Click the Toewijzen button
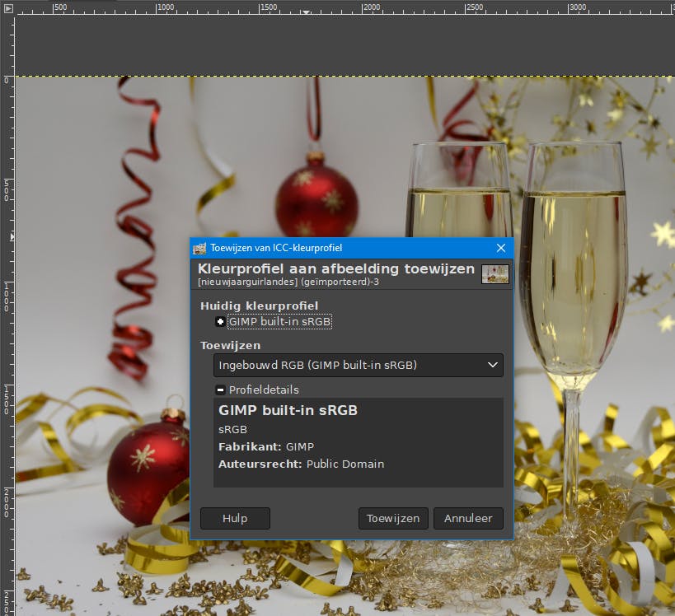 (x=393, y=518)
